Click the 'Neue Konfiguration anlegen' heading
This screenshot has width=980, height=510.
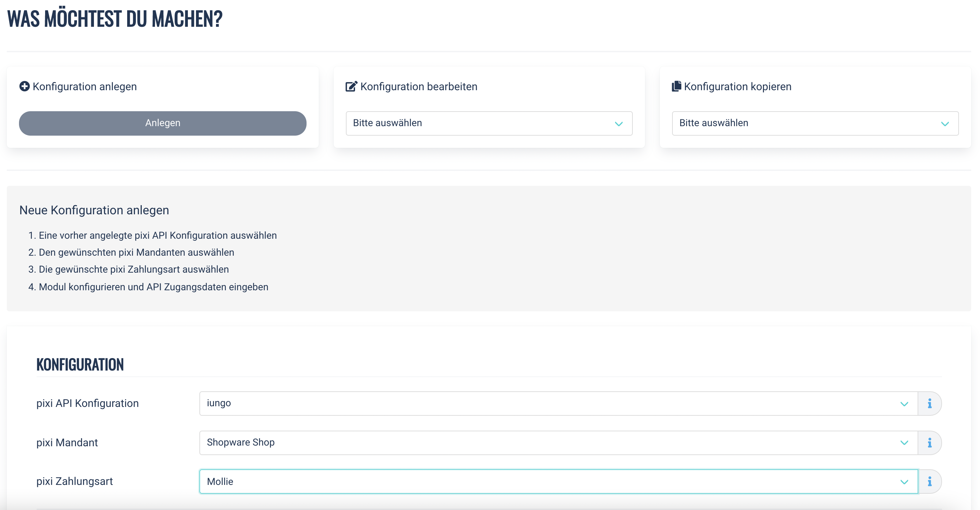point(94,210)
